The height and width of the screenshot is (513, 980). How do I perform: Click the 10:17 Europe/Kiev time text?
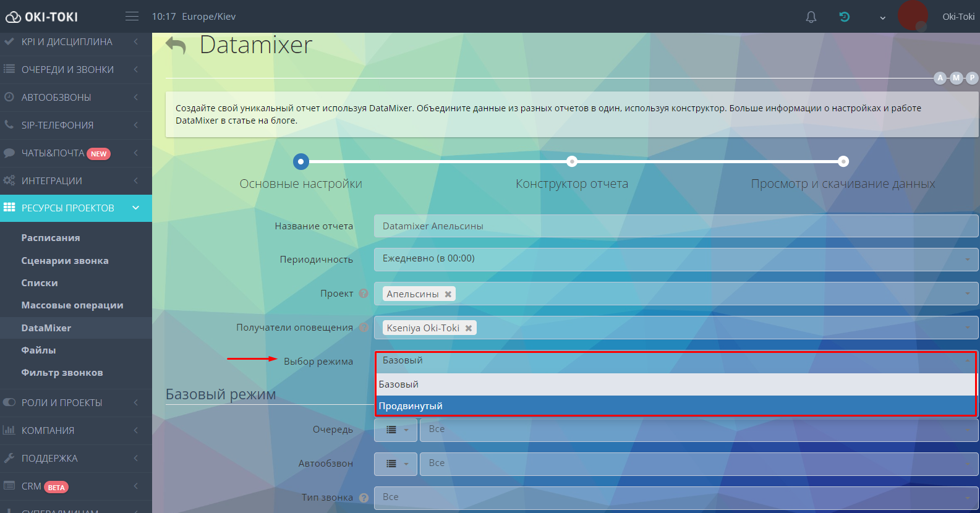pos(194,17)
